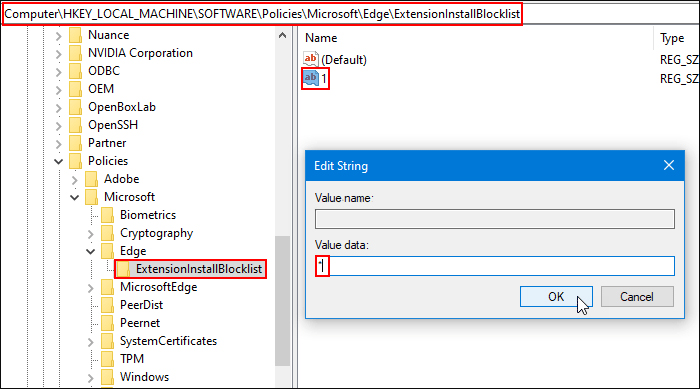
Task: Click the Adobe folder icon
Action: pyautogui.click(x=92, y=179)
